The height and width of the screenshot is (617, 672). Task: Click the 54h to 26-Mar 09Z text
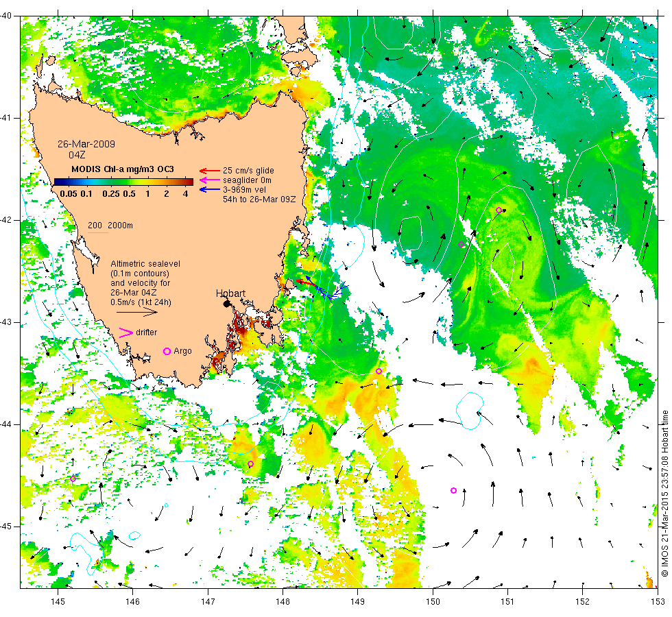point(259,199)
